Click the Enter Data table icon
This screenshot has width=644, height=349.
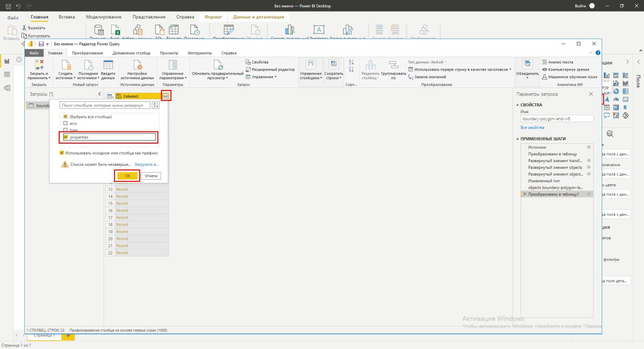(108, 64)
